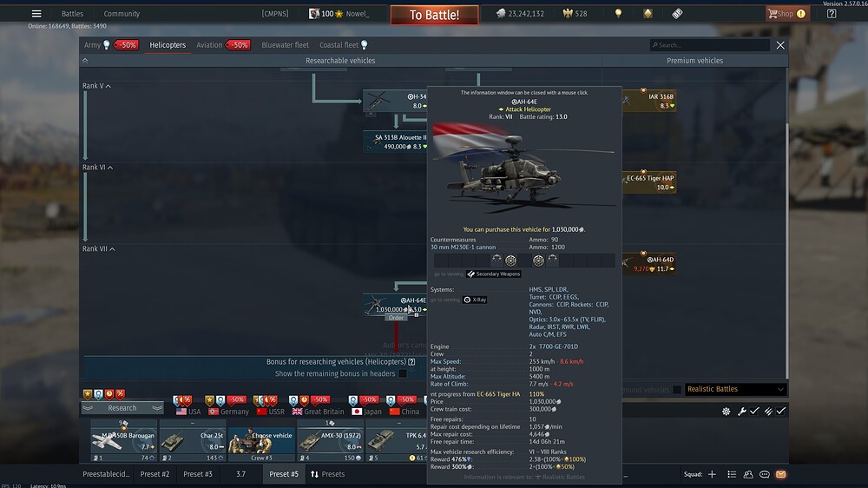The height and width of the screenshot is (488, 868).
Task: Switch to the 3.7 preset
Action: (x=240, y=475)
